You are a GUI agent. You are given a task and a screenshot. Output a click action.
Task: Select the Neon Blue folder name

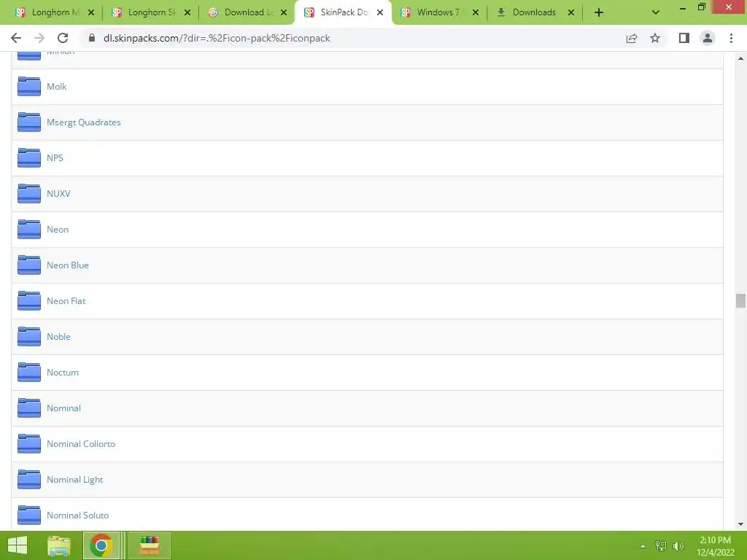pyautogui.click(x=68, y=265)
